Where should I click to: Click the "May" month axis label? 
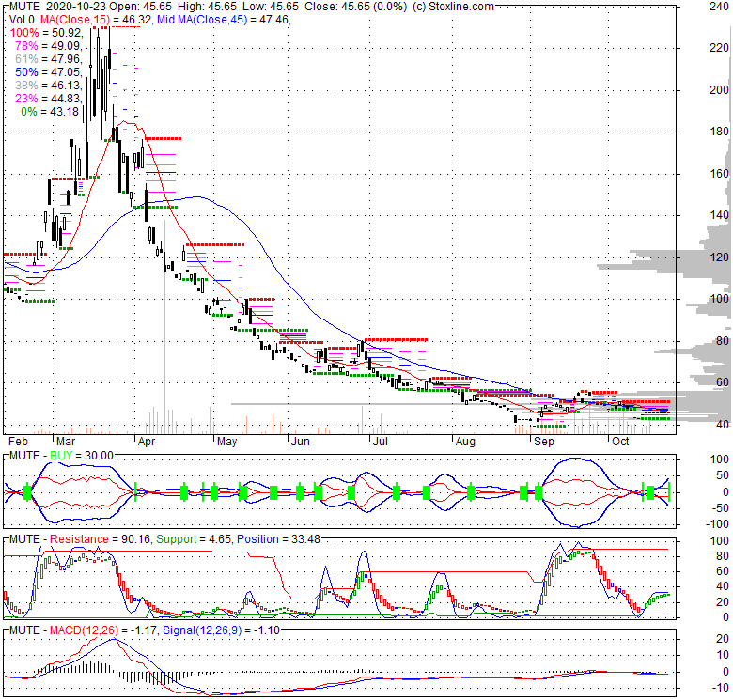(x=226, y=442)
